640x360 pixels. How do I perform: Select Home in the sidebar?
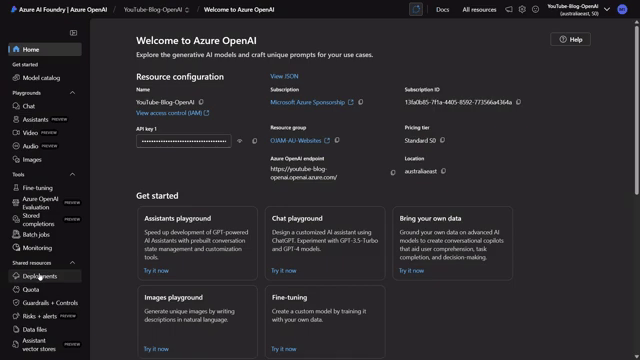click(45, 49)
